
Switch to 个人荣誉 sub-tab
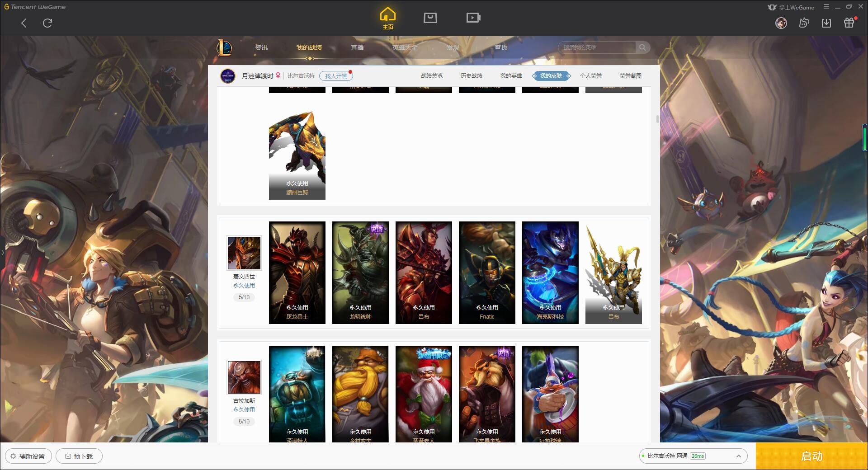pos(591,76)
